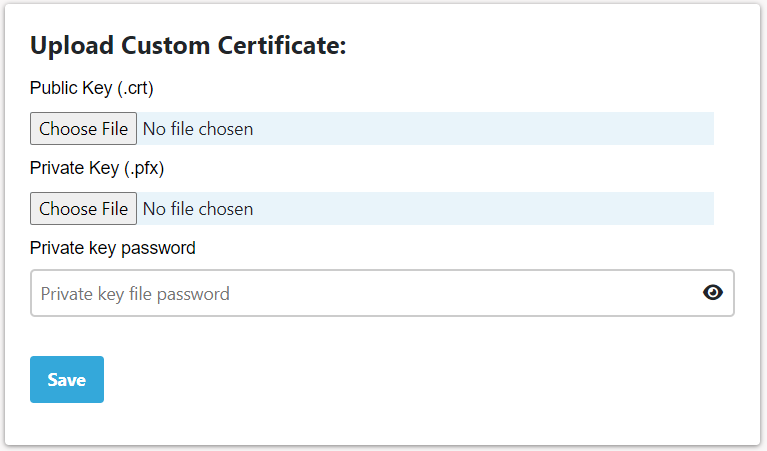Click "No file chosen" beside Public Key
The height and width of the screenshot is (451, 767).
[198, 129]
